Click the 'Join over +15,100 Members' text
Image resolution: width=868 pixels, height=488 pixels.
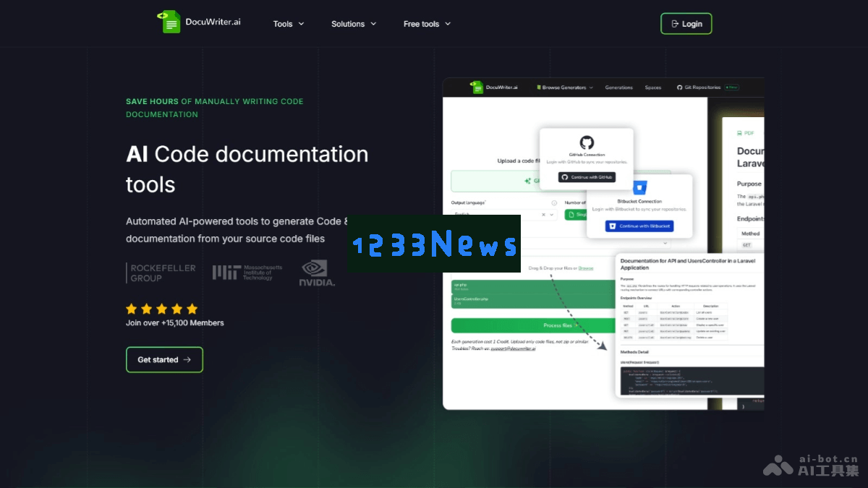175,323
